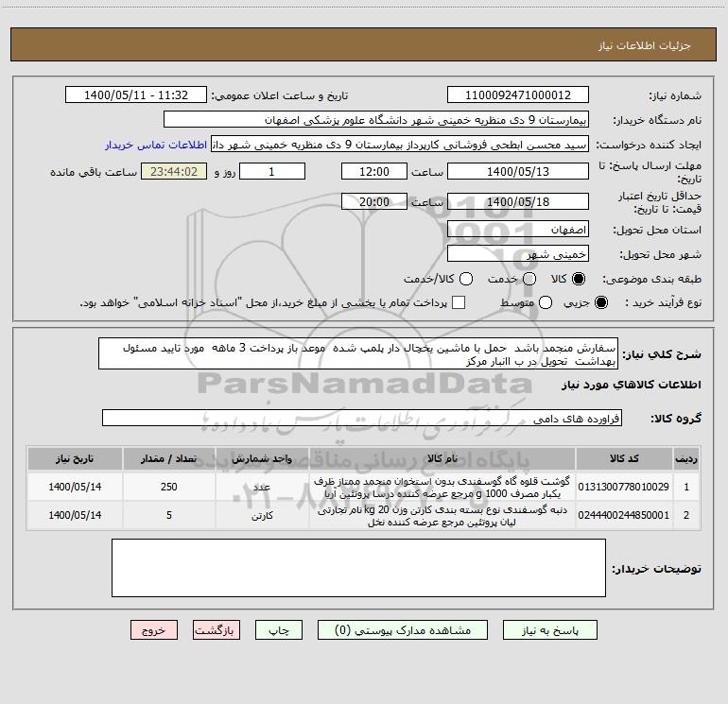Select the جزیی purchase type radio
Viewport: 728px width, 704px height.
(x=600, y=303)
